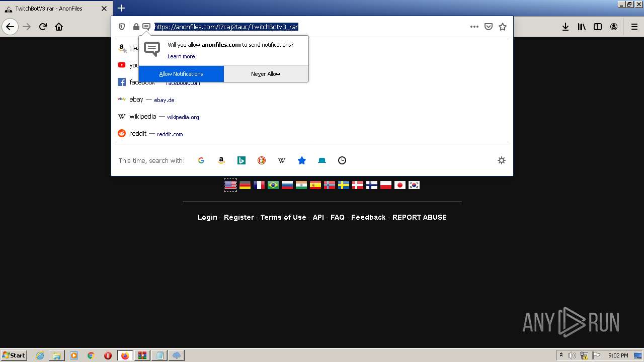
Task: Open the Feedback link
Action: [368, 217]
